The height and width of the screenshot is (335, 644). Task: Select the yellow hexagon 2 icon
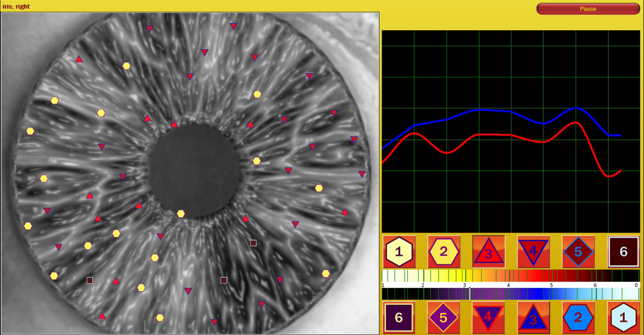[x=444, y=251]
